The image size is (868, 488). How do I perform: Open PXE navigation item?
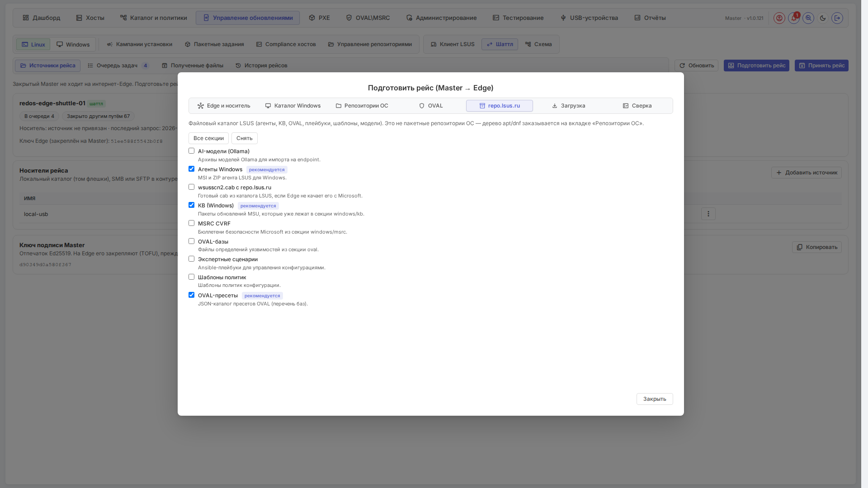point(319,18)
